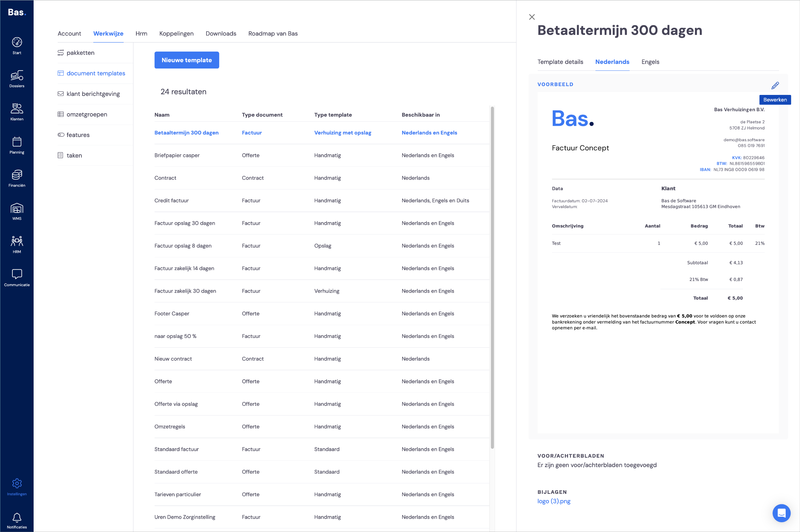This screenshot has height=532, width=800.
Task: Switch to the Hrm tab
Action: [x=141, y=34]
